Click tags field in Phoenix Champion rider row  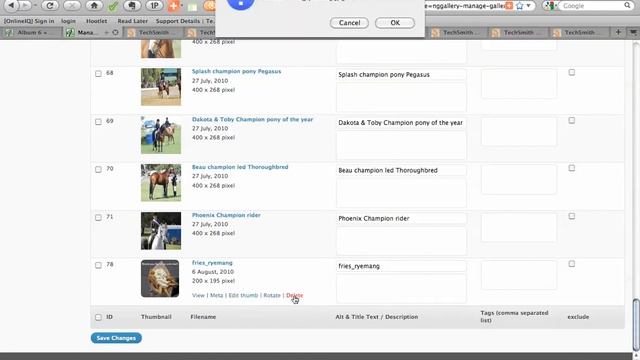519,228
